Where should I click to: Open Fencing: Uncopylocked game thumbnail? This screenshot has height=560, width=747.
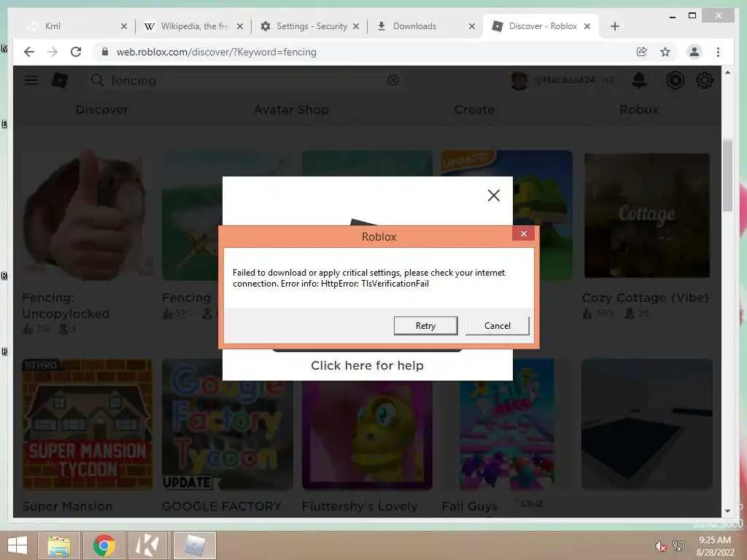pyautogui.click(x=88, y=215)
